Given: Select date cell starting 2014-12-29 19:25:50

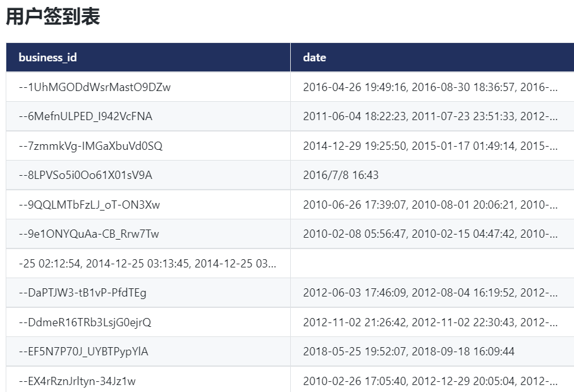Looking at the screenshot, I should (430, 146).
